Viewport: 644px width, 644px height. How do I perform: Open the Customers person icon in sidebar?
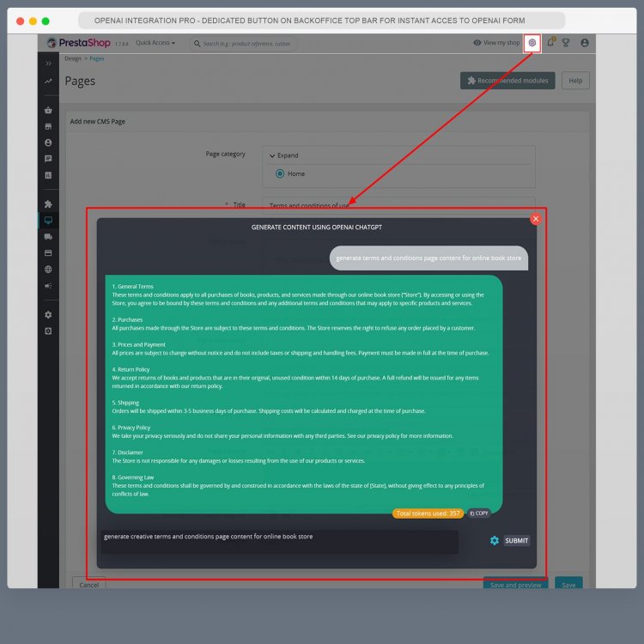coord(48,143)
